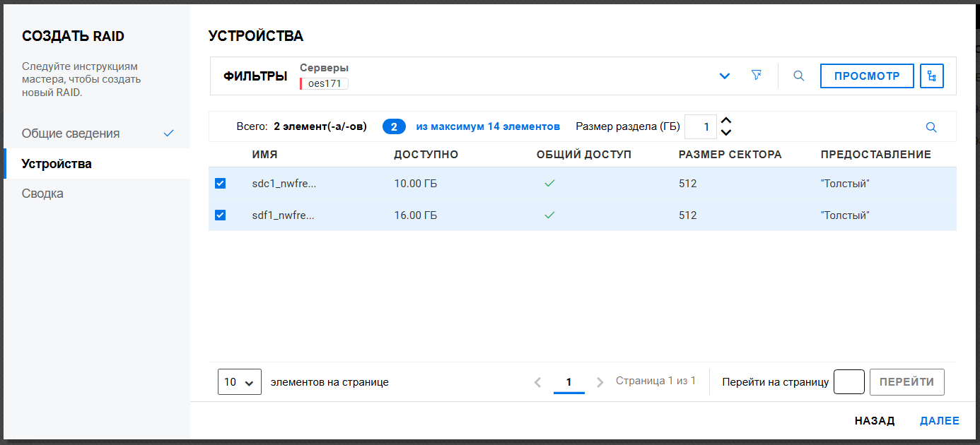Select the Сводка wizard step
The image size is (980, 445).
coord(42,194)
